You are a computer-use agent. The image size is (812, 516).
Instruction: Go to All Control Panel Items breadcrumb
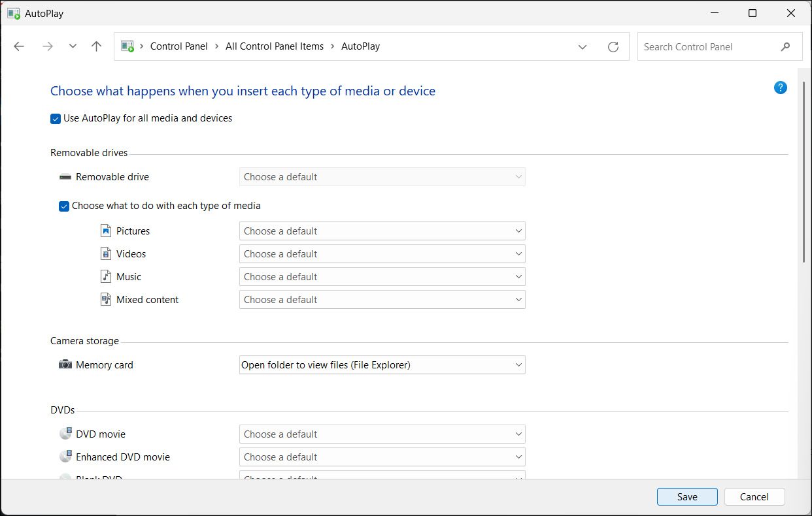[274, 46]
